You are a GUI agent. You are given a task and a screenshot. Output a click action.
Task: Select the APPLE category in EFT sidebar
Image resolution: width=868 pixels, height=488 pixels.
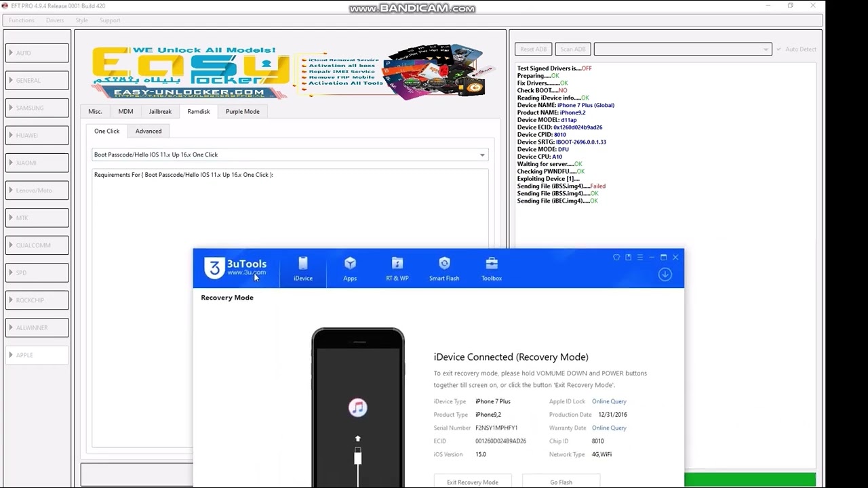click(37, 355)
